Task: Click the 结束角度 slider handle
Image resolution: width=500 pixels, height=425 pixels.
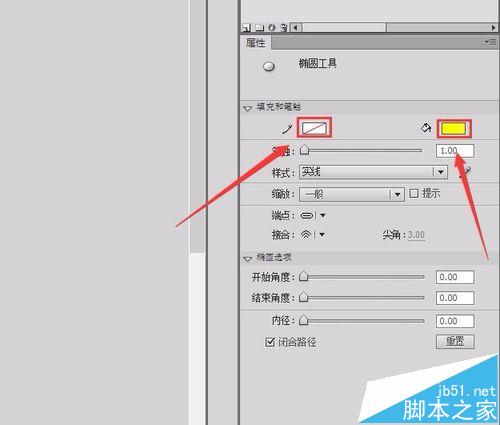Action: point(303,297)
